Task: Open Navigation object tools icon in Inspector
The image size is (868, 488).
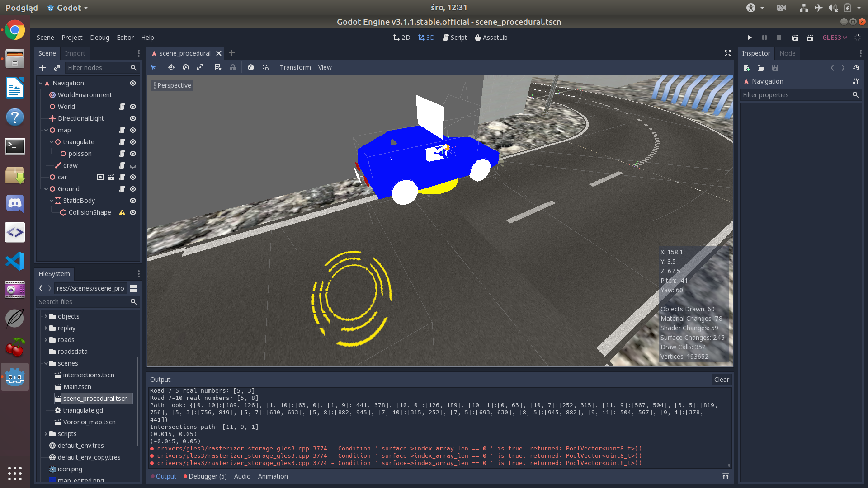Action: 856,81
